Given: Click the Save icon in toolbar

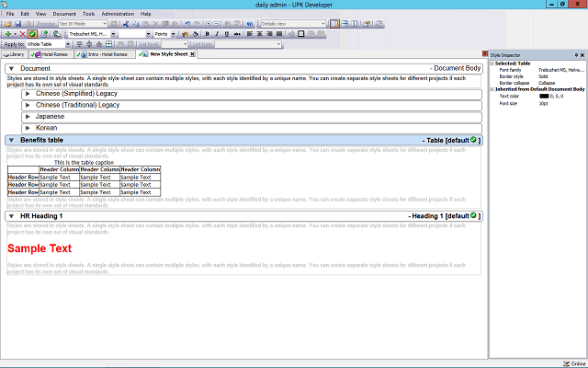Looking at the screenshot, I should pos(19,24).
